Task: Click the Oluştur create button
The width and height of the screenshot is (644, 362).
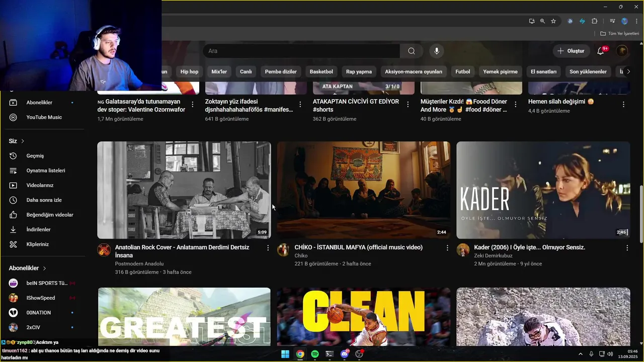Action: pyautogui.click(x=571, y=51)
